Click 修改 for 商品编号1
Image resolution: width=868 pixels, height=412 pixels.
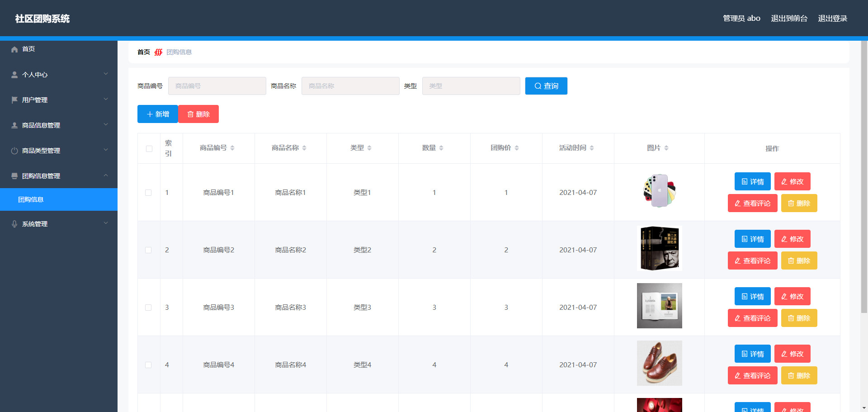(793, 181)
